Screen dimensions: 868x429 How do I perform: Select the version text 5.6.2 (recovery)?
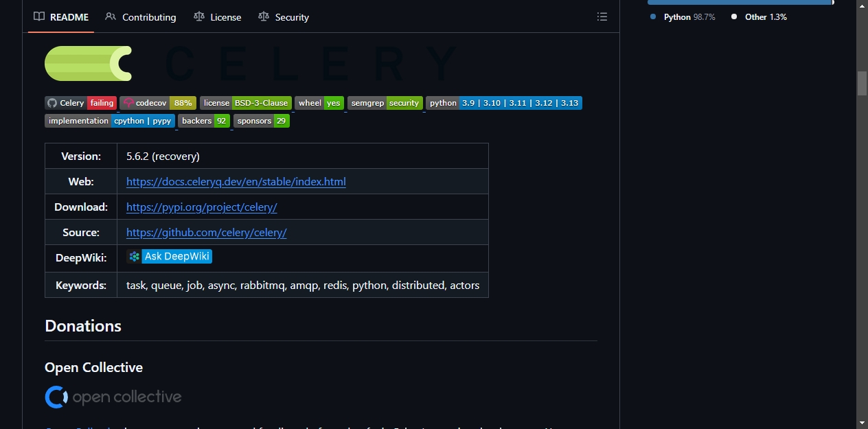(x=163, y=156)
